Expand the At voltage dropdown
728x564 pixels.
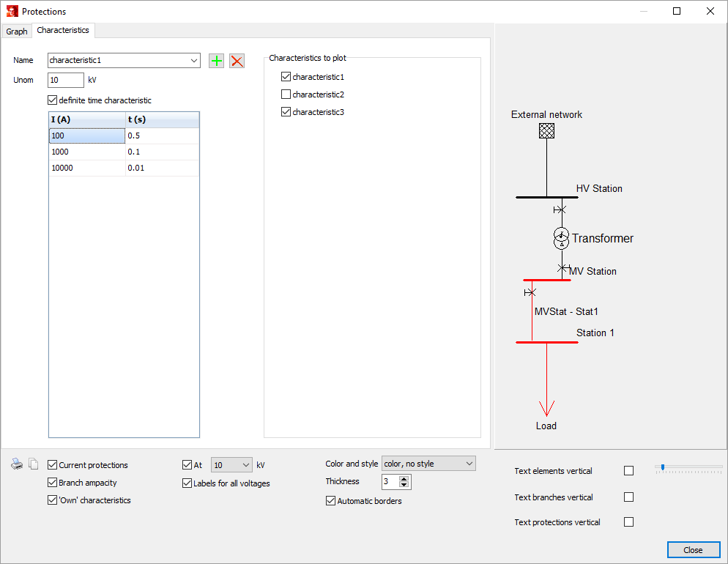coord(245,465)
